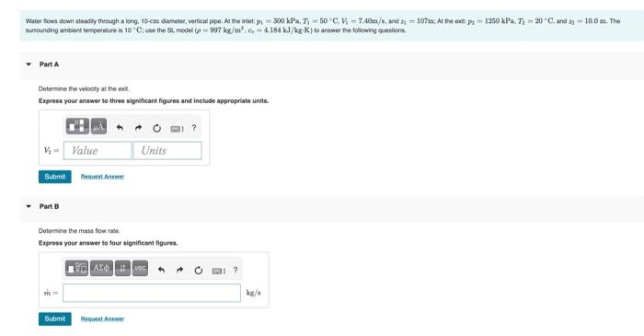Image resolution: width=644 pixels, height=336 pixels.
Task: Collapse the Part A section
Action: click(x=29, y=64)
